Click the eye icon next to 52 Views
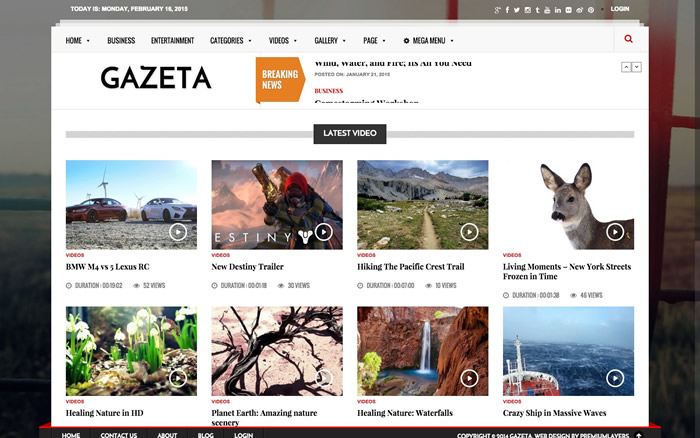The height and width of the screenshot is (438, 700). (137, 286)
